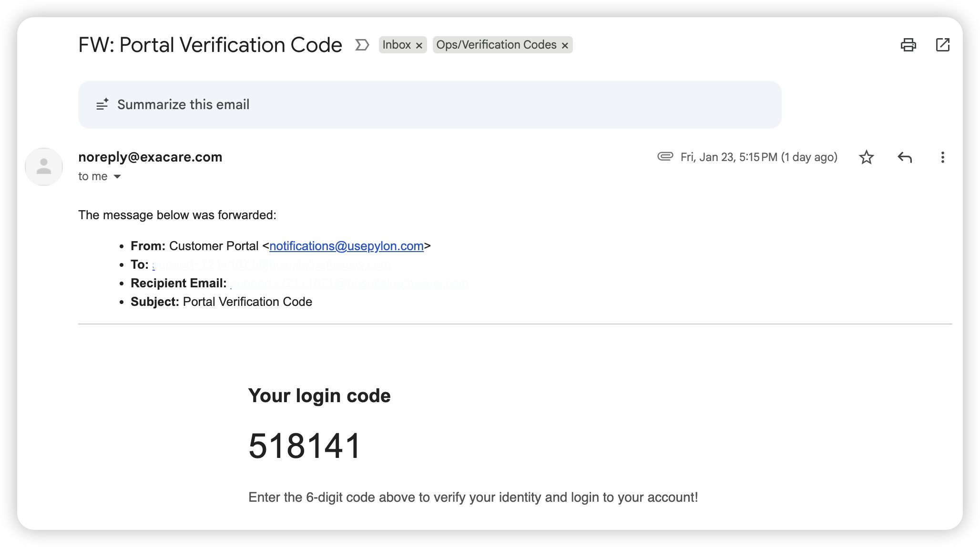Screen dimensions: 980x547
Task: Click the email date and time
Action: click(x=758, y=157)
